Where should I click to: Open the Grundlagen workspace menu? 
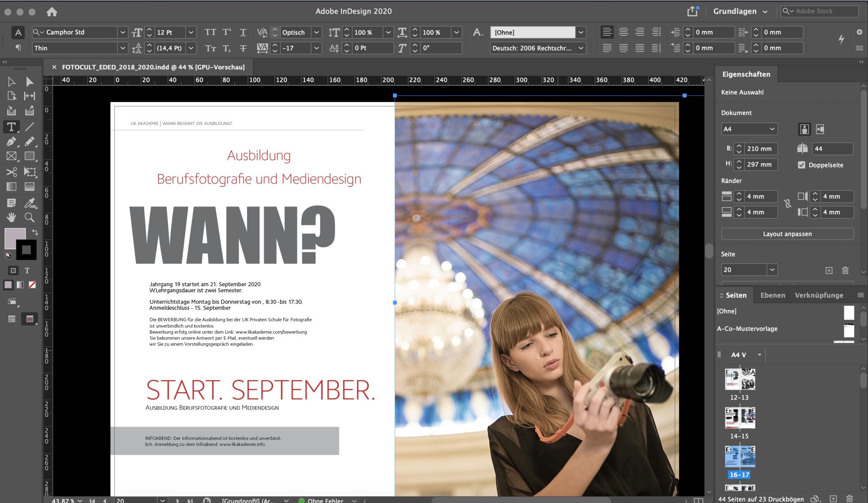point(740,11)
